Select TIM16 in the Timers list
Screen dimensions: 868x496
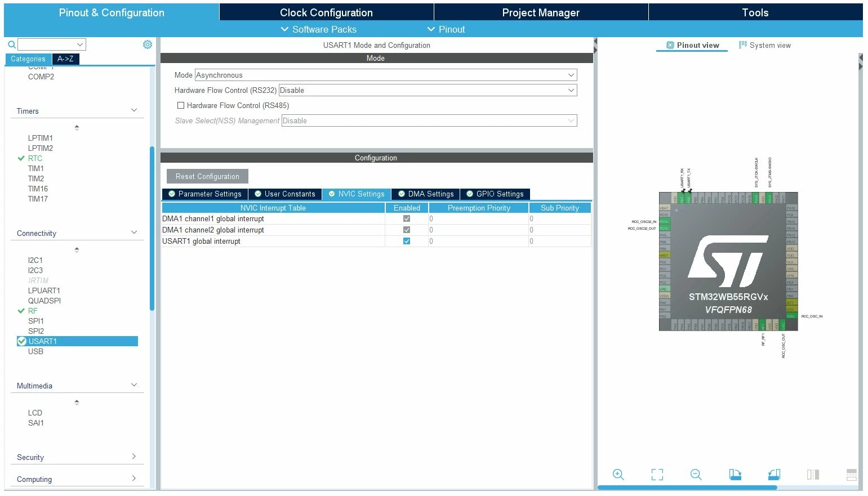(38, 189)
